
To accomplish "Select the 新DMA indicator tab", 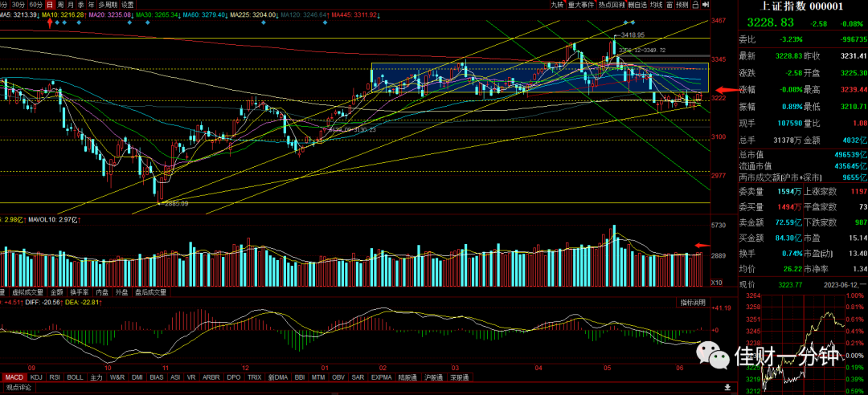I will (x=278, y=377).
